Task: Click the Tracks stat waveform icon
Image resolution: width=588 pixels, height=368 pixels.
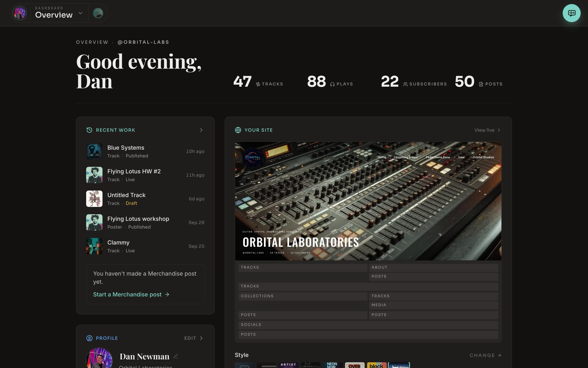Action: point(258,84)
